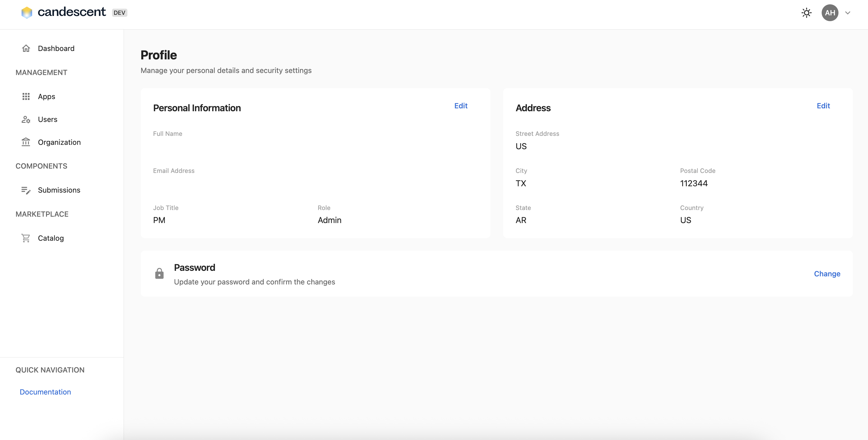868x440 pixels.
Task: Click the DEV environment badge
Action: pos(119,13)
